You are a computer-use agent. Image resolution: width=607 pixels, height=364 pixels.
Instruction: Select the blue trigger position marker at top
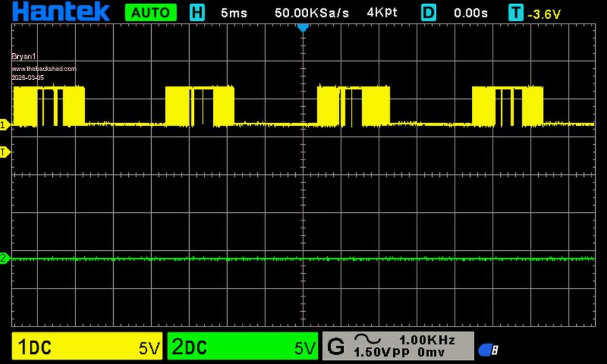pos(303,27)
